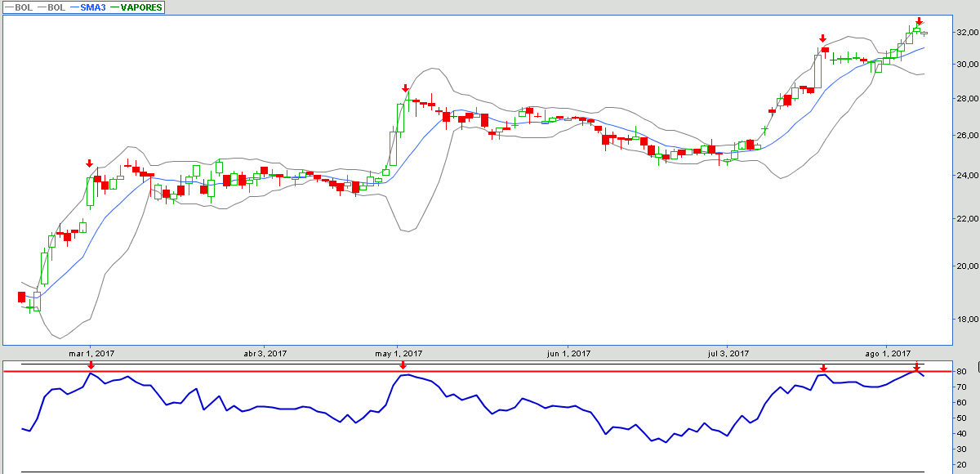
Task: Click the 18,00 price axis label
Action: [967, 320]
